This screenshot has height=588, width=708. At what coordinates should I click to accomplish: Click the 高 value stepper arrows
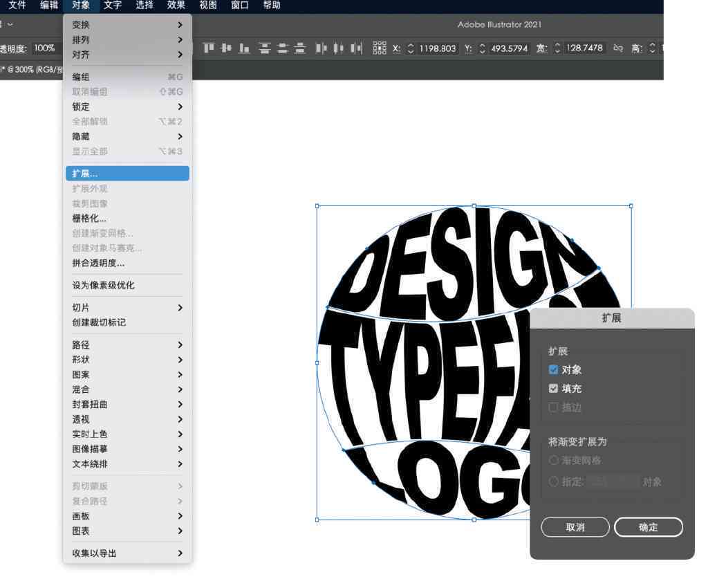click(x=652, y=48)
